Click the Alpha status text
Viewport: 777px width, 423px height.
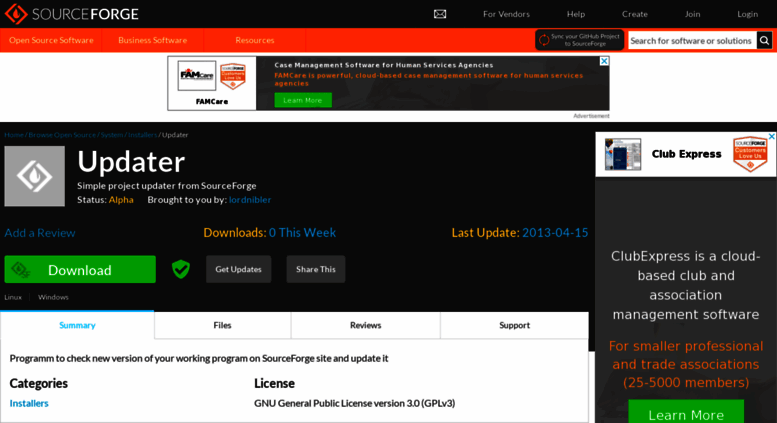[x=121, y=200]
